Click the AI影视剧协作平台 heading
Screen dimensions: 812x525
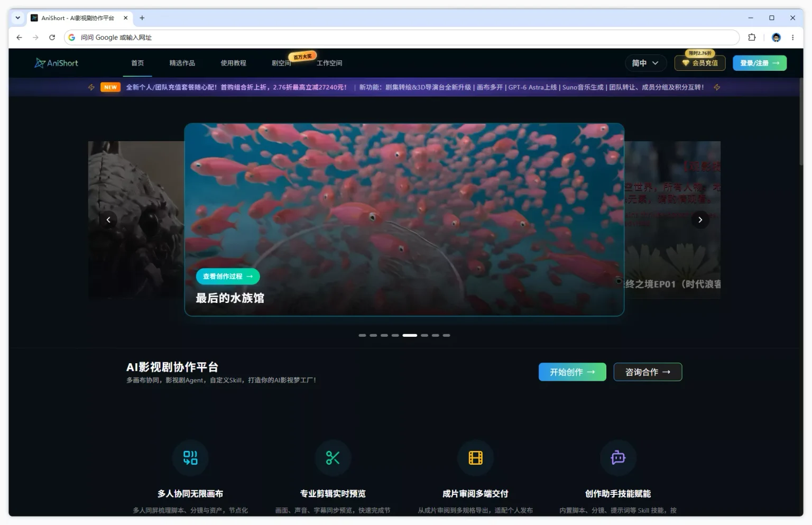click(172, 367)
